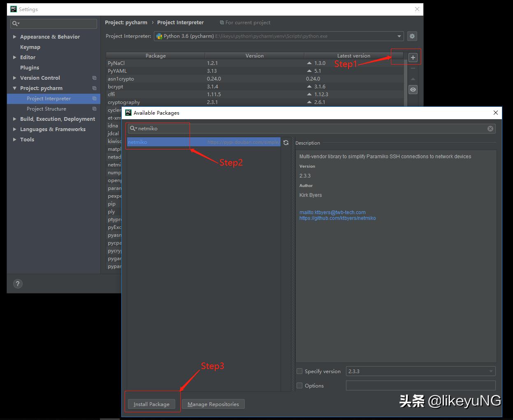Select the idna package row
This screenshot has height=420, width=513.
(114, 125)
